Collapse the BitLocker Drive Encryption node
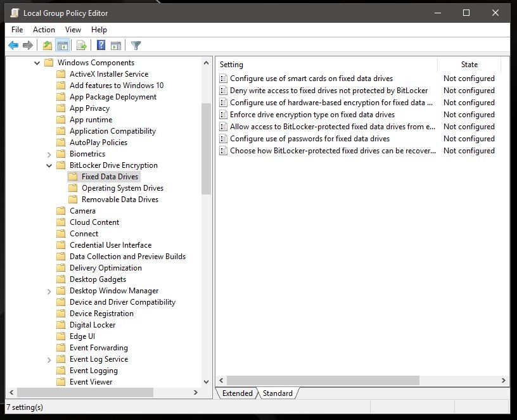Viewport: 517px width, 420px height. pyautogui.click(x=49, y=165)
